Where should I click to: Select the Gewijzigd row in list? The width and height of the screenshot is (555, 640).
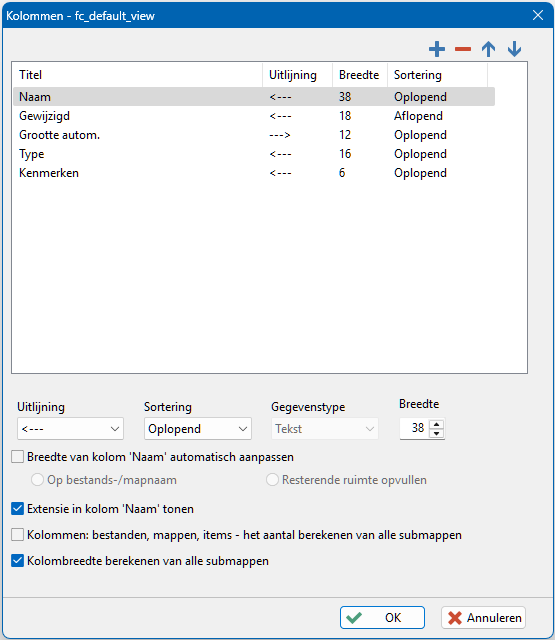tap(254, 116)
